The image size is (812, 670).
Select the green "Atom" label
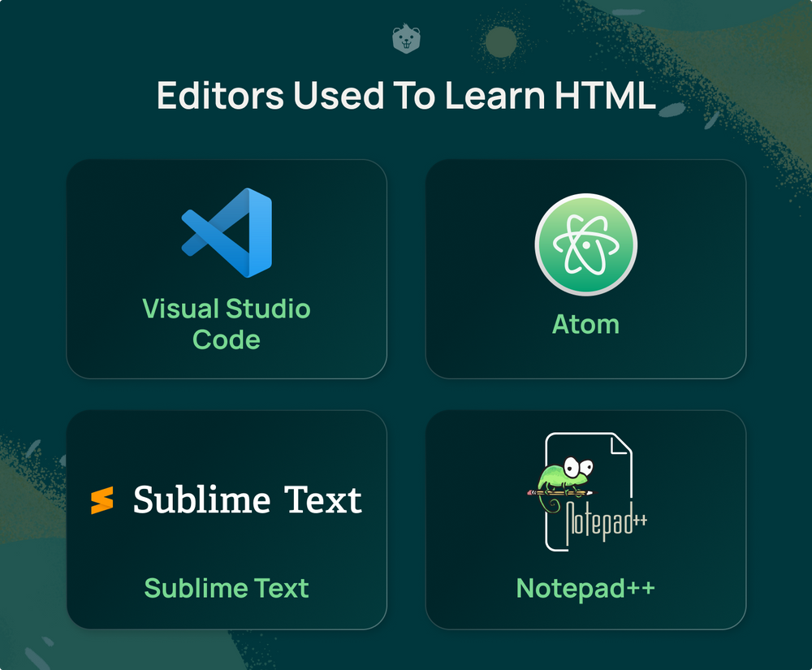585,325
